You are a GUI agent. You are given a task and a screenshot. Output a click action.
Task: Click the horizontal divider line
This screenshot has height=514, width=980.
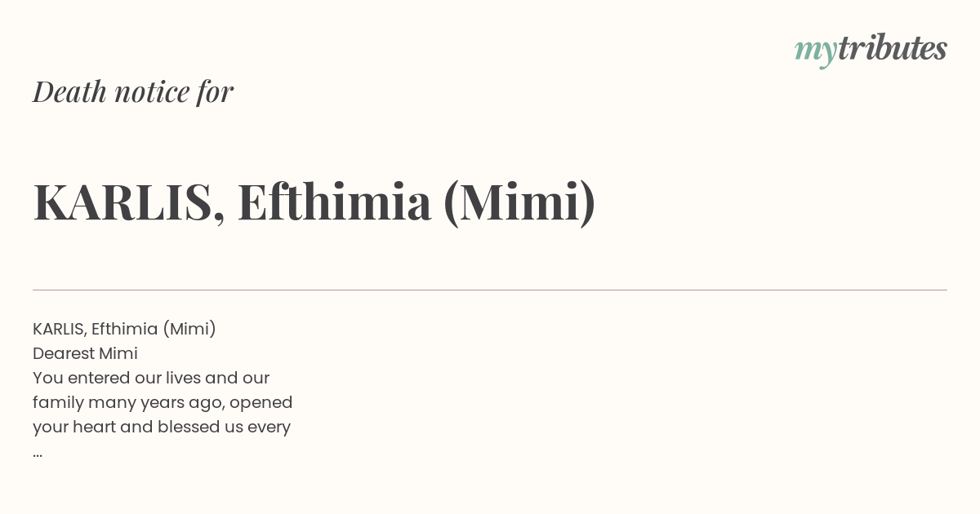tap(490, 290)
